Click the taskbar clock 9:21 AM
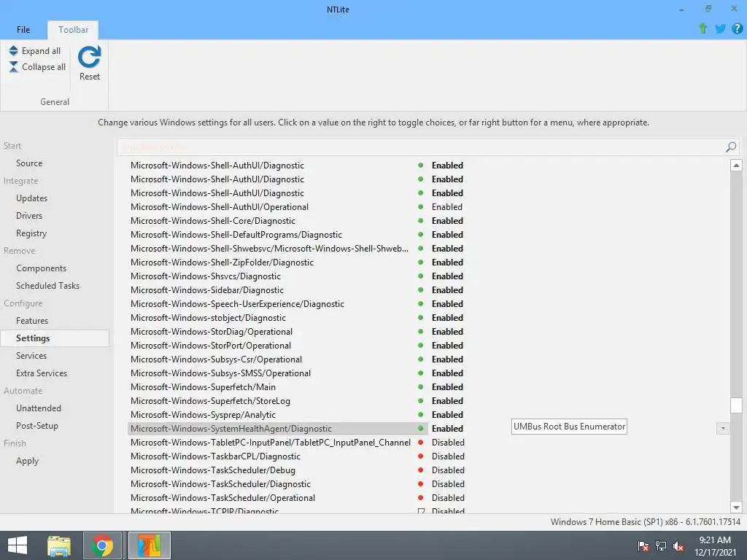 point(715,540)
